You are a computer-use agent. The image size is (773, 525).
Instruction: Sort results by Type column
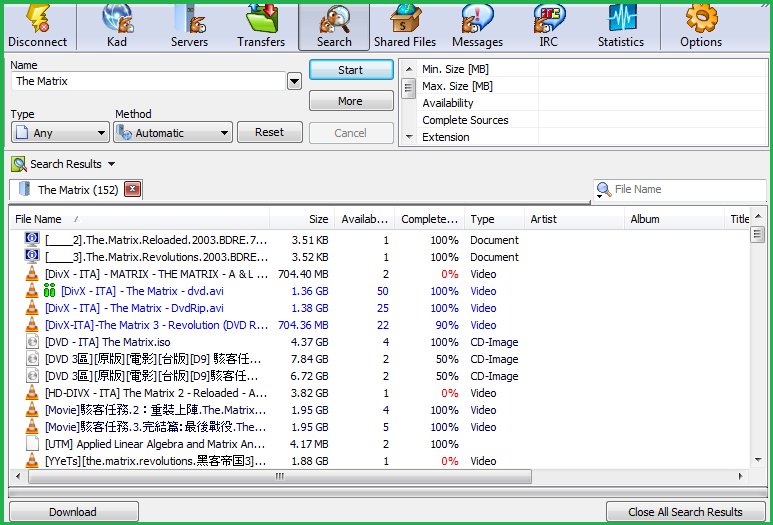coord(494,219)
